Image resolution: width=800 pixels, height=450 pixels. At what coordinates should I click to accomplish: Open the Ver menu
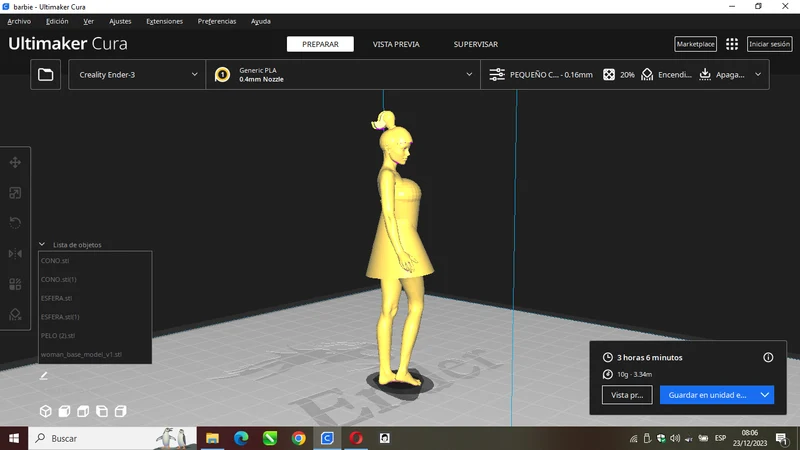(88, 21)
